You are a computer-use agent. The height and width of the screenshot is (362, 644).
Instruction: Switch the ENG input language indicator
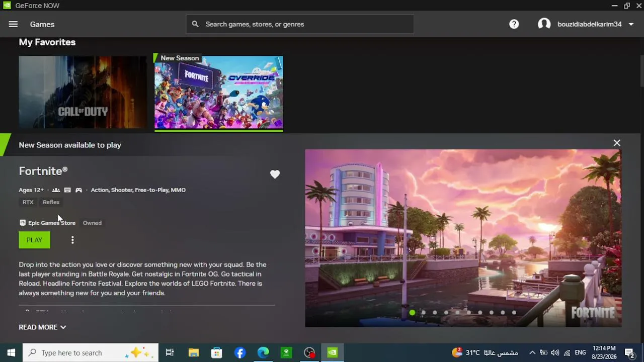coord(580,352)
